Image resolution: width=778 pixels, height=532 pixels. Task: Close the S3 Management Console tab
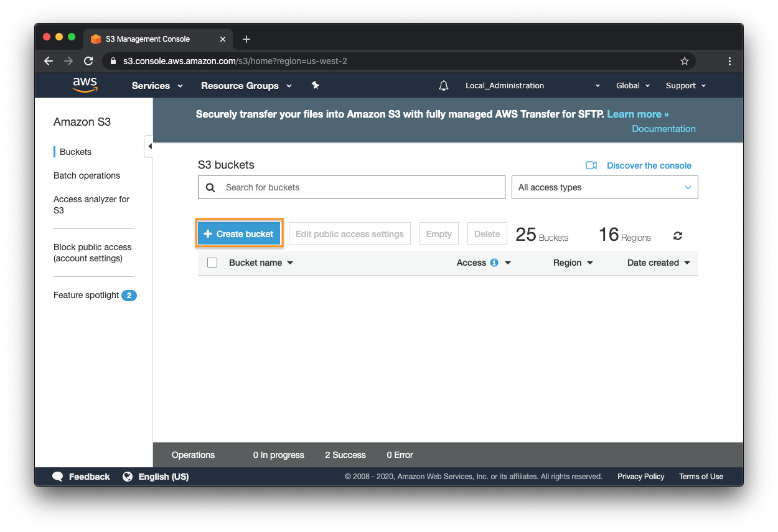[223, 39]
